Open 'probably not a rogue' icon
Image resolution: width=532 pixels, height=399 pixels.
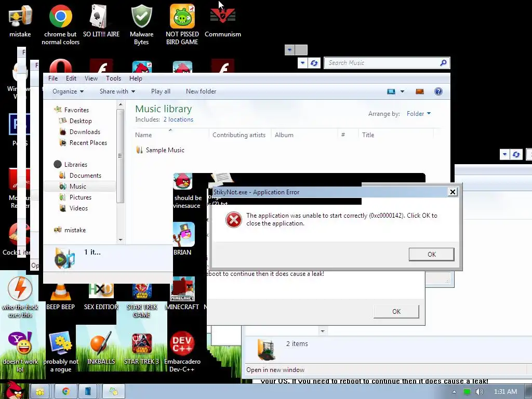click(61, 352)
